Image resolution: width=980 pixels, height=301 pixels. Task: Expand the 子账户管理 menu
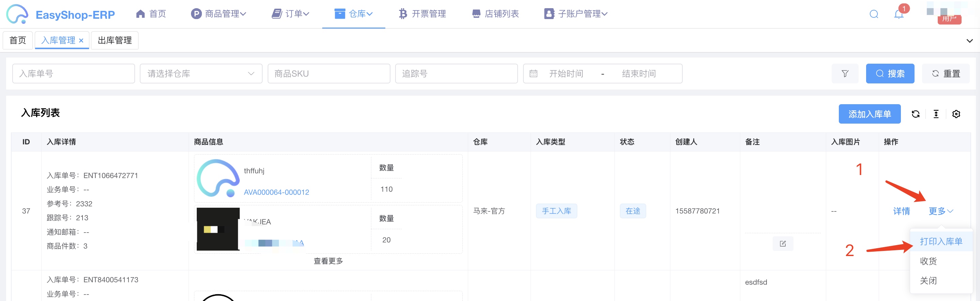tap(576, 14)
